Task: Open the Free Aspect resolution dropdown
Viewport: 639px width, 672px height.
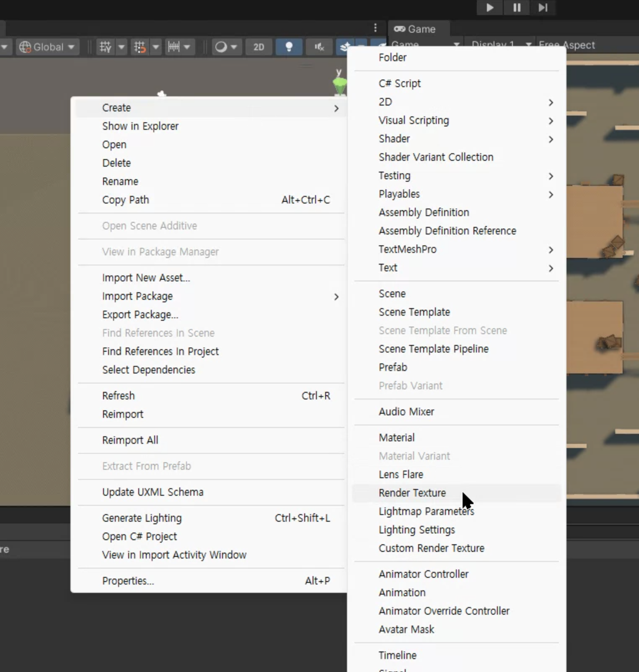Action: coord(567,45)
